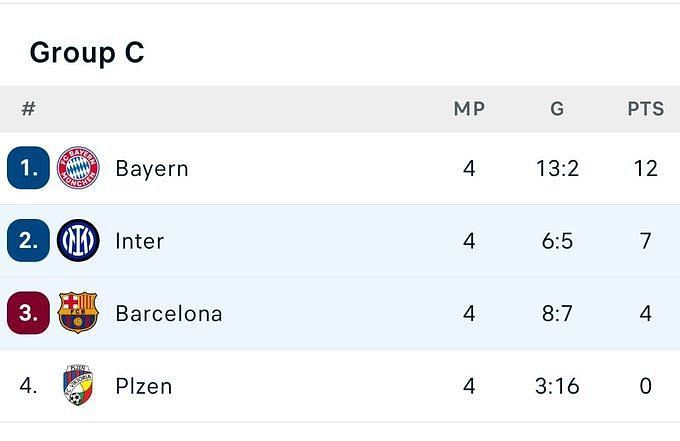The width and height of the screenshot is (680, 441).
Task: Click Plzen's 3:16 goal record
Action: click(x=557, y=386)
